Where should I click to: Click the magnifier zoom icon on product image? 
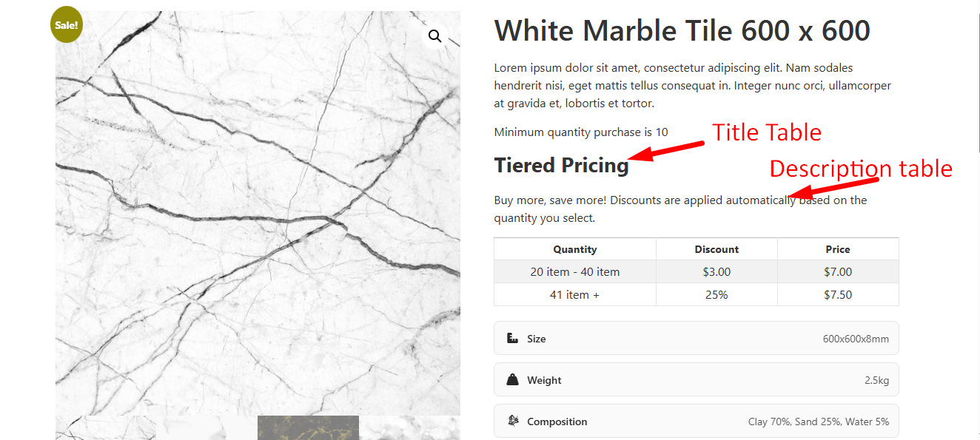434,36
